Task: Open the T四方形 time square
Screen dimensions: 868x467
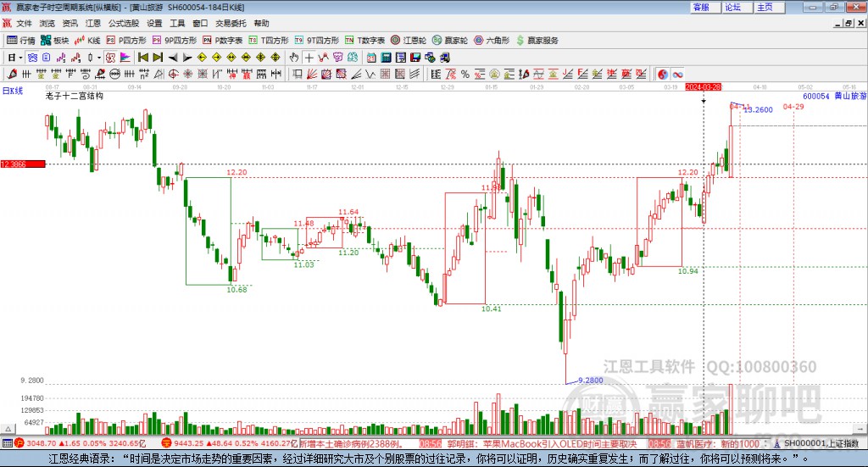Action: (269, 41)
